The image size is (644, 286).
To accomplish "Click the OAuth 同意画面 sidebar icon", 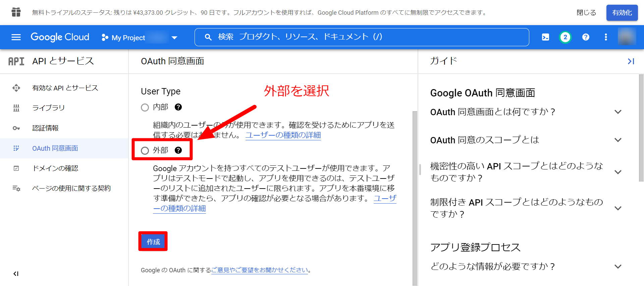I will 16,148.
